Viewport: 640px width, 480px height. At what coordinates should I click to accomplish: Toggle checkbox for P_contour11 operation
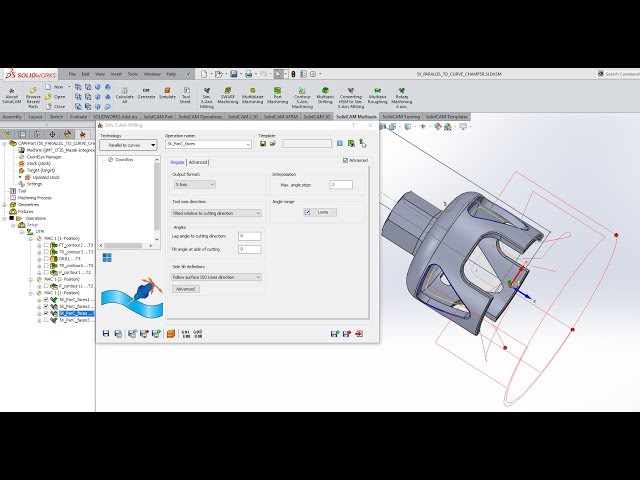click(46, 286)
